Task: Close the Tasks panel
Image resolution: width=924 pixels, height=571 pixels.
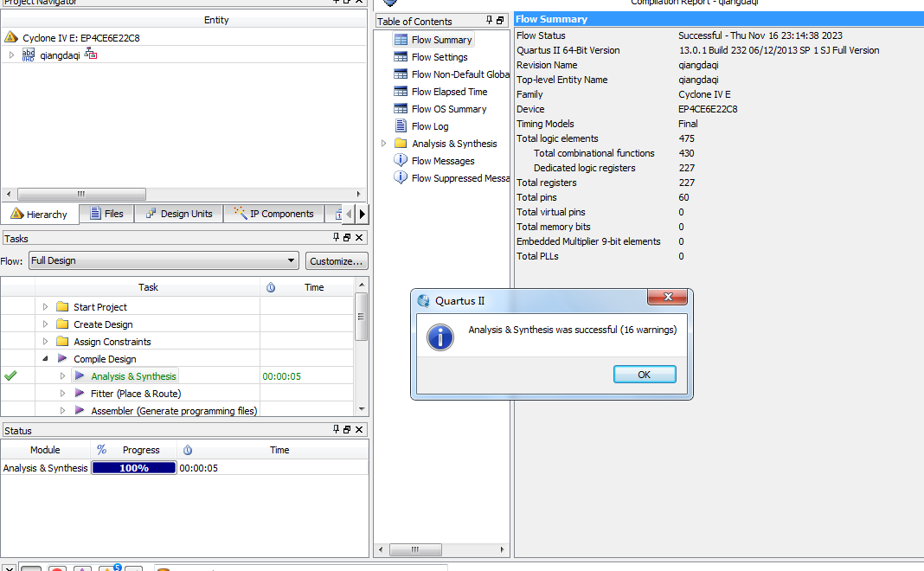Action: (359, 237)
